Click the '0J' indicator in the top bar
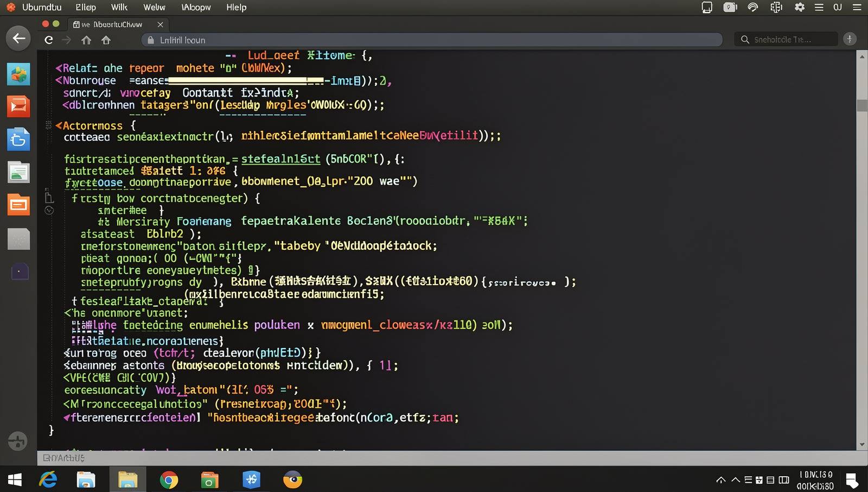Viewport: 868px width, 492px height. (838, 7)
